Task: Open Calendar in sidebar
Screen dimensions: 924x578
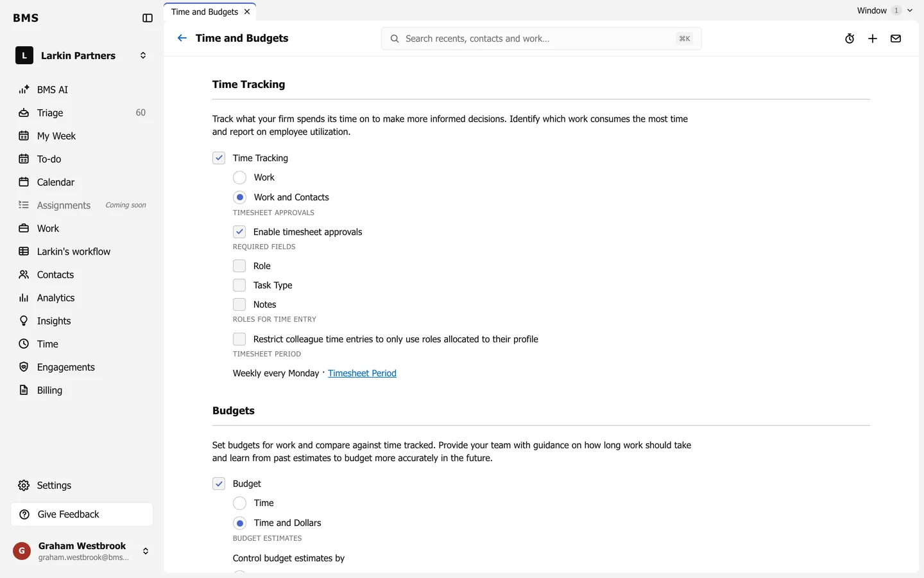Action: point(82,182)
